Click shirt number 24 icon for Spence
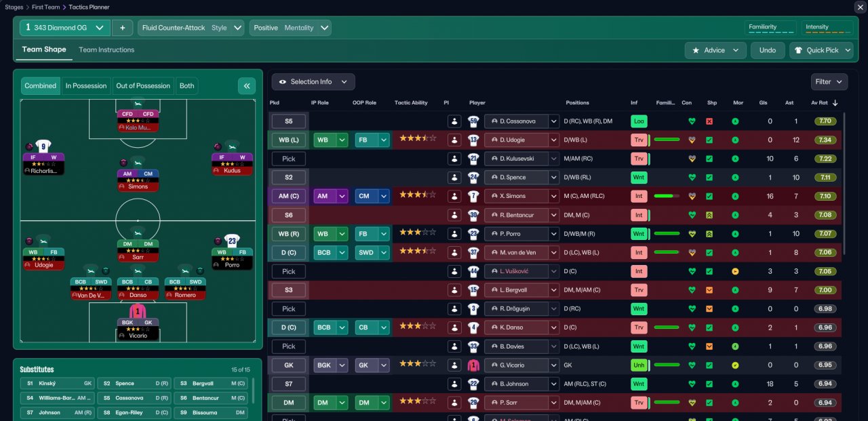The width and height of the screenshot is (868, 421). (473, 177)
